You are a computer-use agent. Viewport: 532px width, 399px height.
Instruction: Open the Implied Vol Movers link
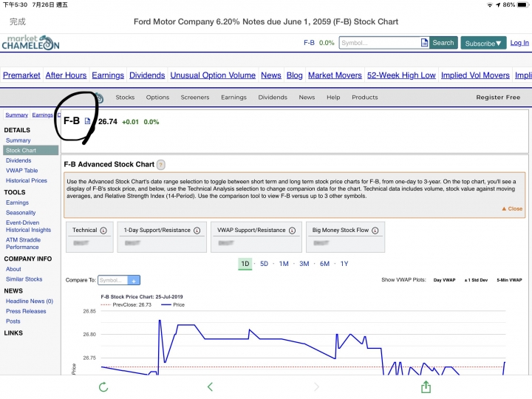point(475,75)
